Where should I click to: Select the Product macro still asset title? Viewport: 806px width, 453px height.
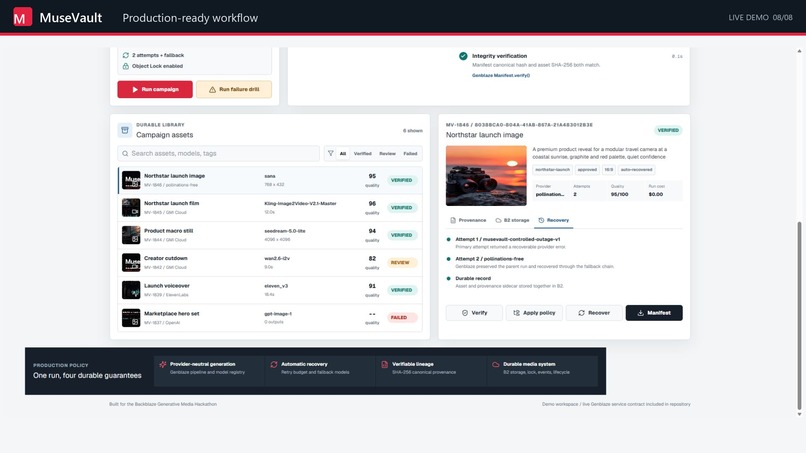pyautogui.click(x=169, y=231)
